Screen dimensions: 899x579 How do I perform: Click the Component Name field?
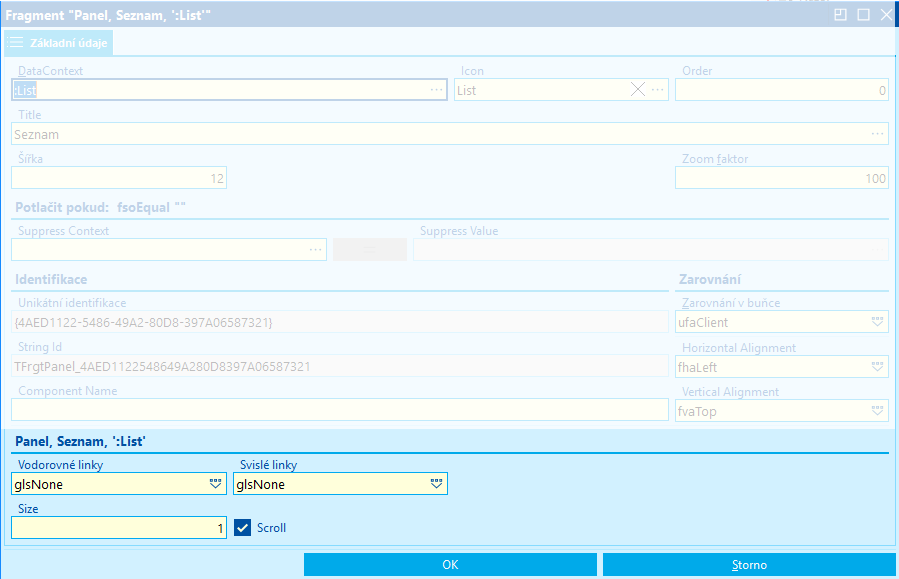pos(340,410)
